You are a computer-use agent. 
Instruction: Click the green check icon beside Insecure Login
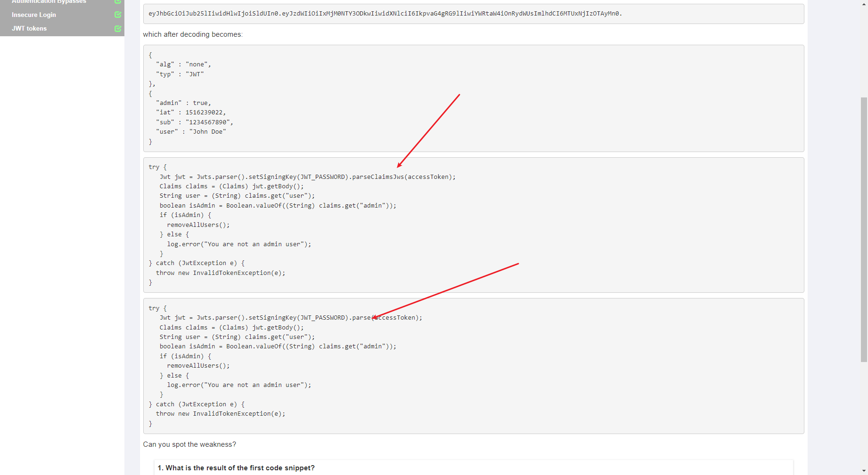pos(118,15)
